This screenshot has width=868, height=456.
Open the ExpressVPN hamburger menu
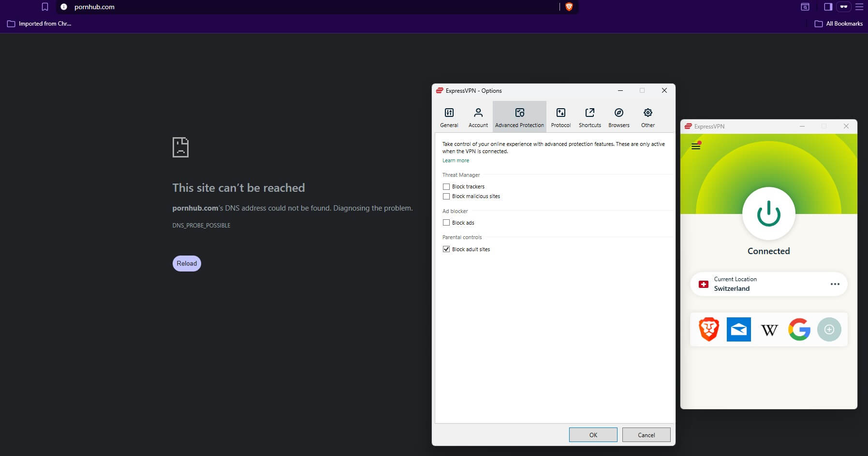coord(696,146)
